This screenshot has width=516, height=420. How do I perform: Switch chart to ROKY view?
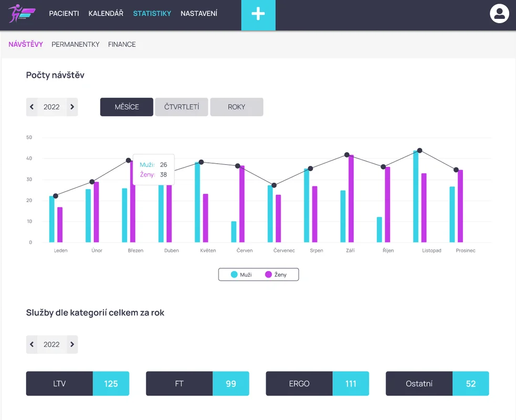click(236, 107)
